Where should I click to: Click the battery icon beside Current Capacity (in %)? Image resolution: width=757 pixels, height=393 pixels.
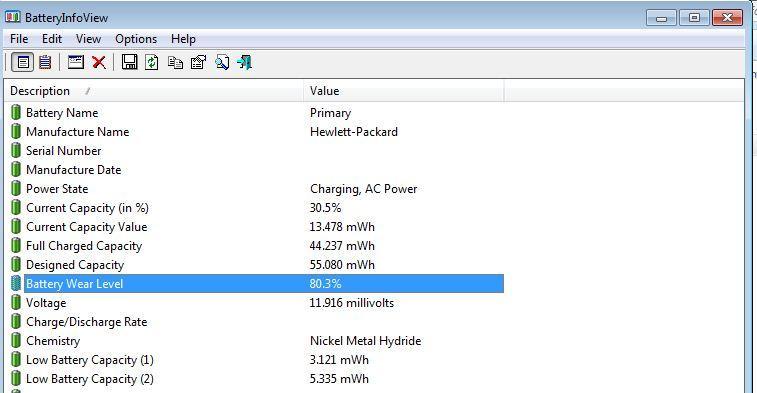click(x=16, y=208)
